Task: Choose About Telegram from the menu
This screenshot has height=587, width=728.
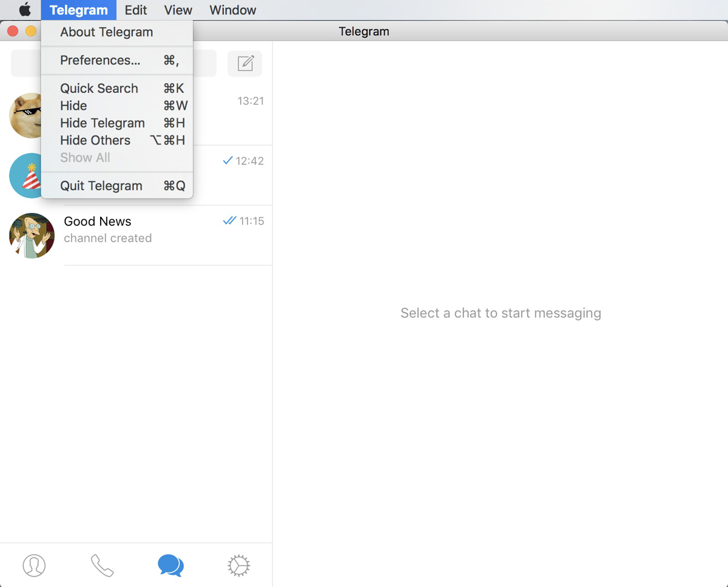Action: [117, 32]
